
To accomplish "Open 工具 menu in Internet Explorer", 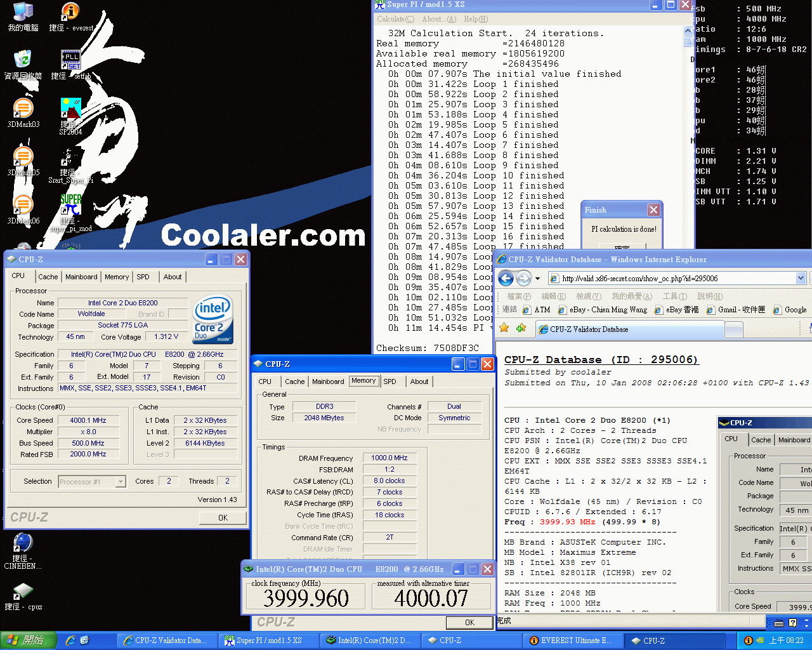I will tap(674, 296).
